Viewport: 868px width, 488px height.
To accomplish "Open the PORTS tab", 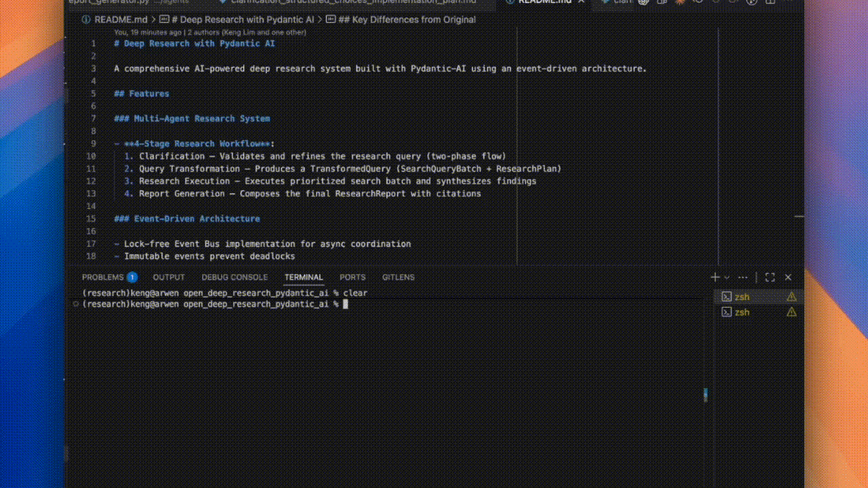I will (352, 278).
